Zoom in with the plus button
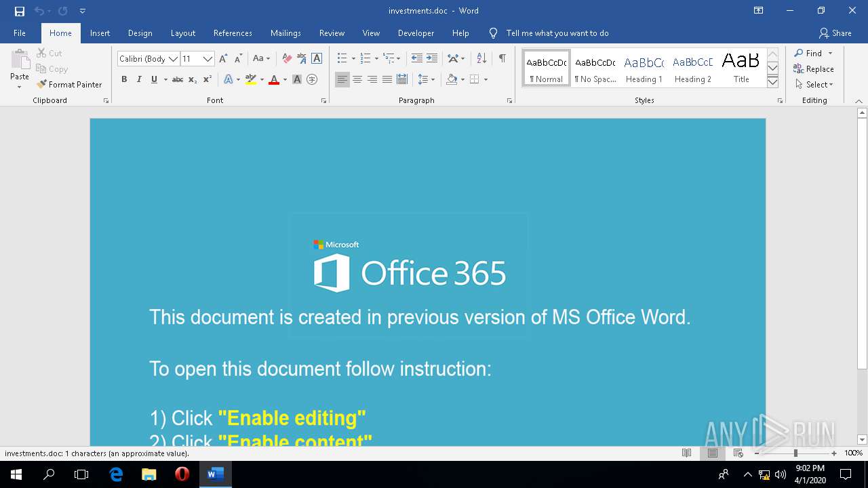868x488 pixels. [834, 453]
